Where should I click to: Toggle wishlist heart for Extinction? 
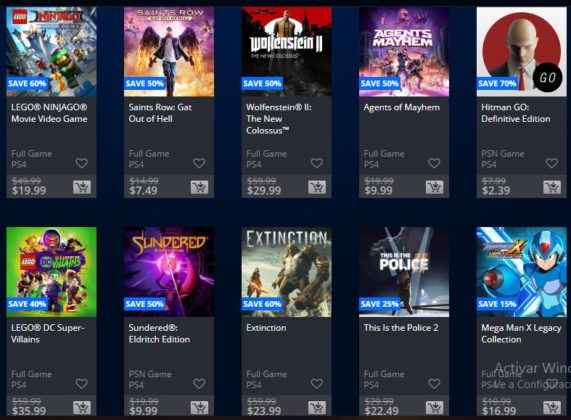316,384
